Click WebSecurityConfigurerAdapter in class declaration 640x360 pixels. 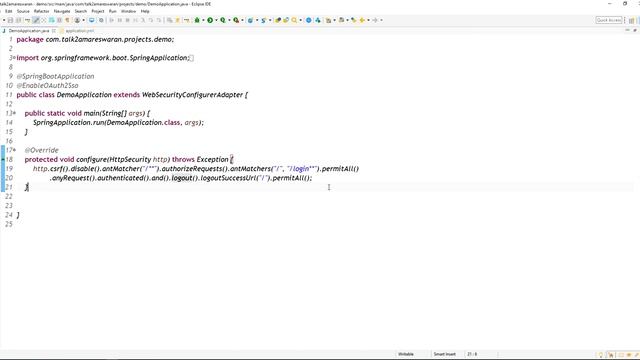pos(192,95)
